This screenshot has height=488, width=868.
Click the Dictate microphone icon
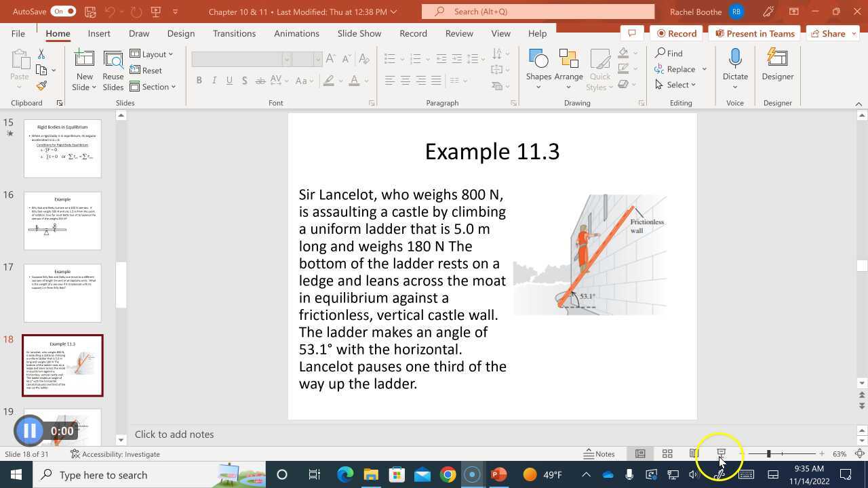tap(735, 59)
